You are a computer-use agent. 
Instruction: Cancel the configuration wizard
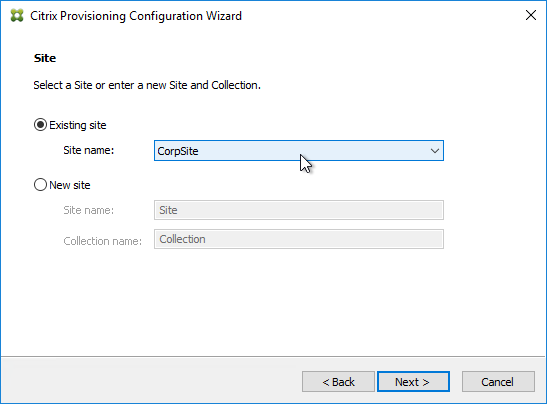[x=498, y=382]
